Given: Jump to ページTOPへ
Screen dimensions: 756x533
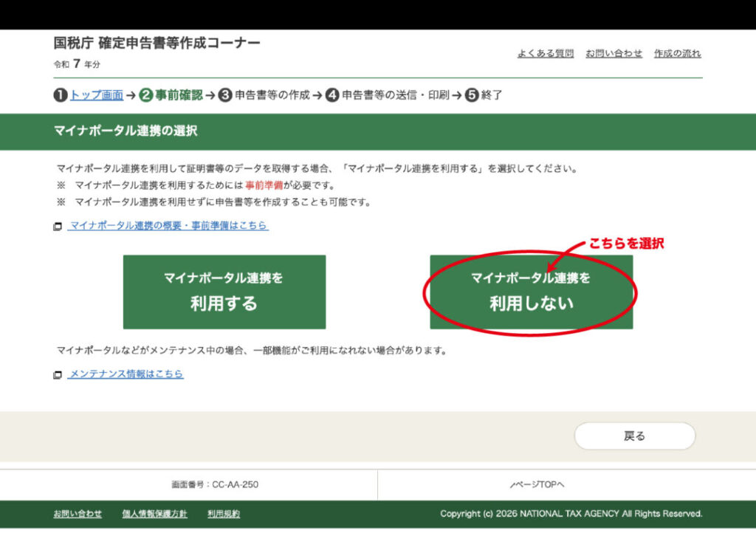Looking at the screenshot, I should click(x=537, y=485).
